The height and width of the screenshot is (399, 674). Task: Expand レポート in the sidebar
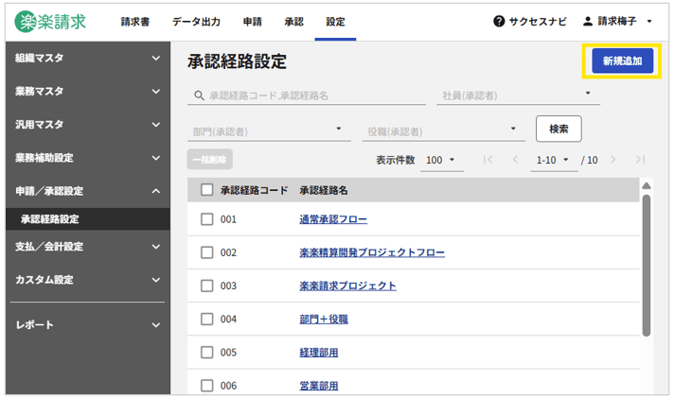(88, 325)
